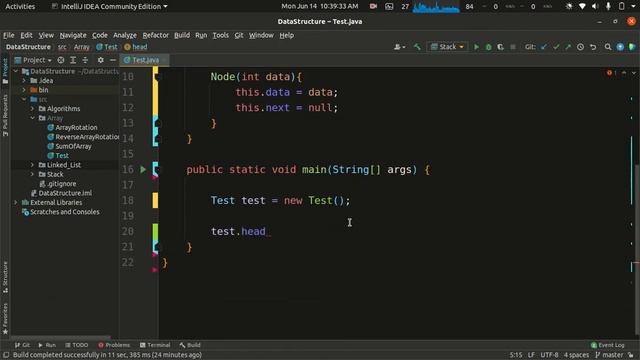Click Git Commit checkmark icon

click(556, 47)
